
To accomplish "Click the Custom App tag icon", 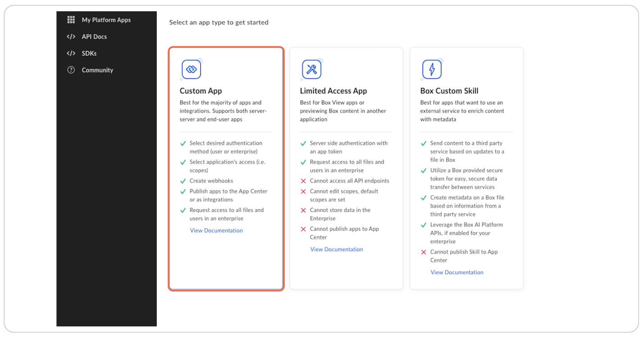I will click(x=191, y=69).
